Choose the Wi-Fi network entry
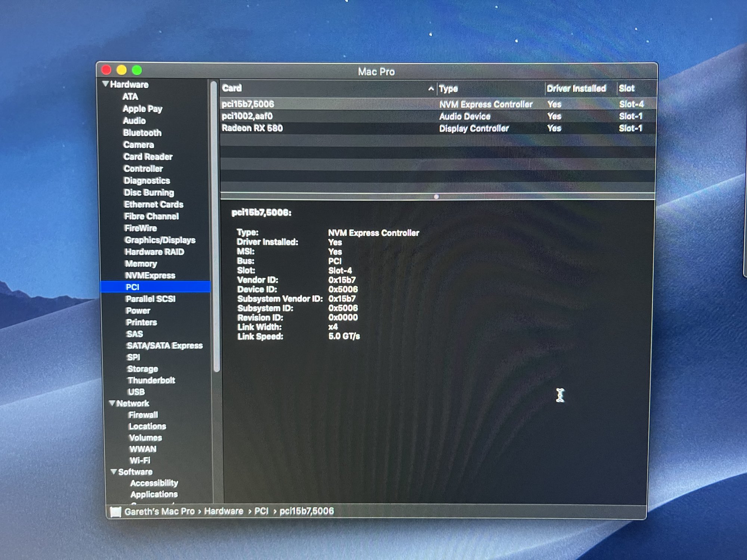747x560 pixels. [x=140, y=460]
